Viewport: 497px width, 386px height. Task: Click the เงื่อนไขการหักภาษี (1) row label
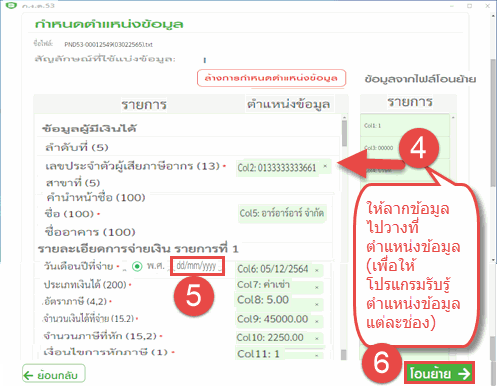[106, 352]
